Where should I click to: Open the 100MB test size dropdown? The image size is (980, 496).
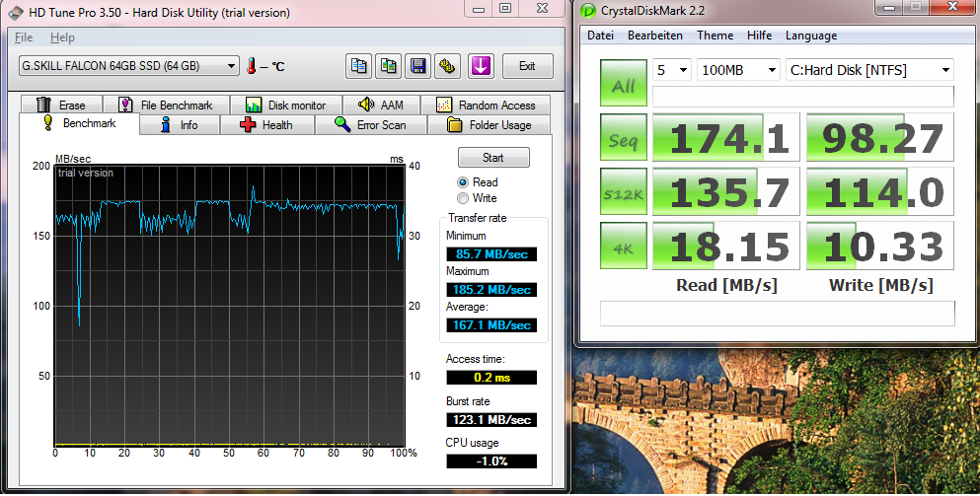click(x=739, y=70)
